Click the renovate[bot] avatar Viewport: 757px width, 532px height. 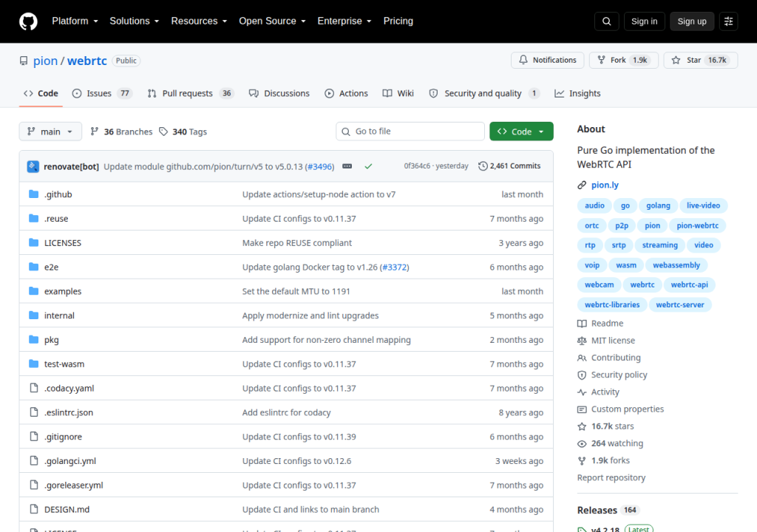click(33, 166)
